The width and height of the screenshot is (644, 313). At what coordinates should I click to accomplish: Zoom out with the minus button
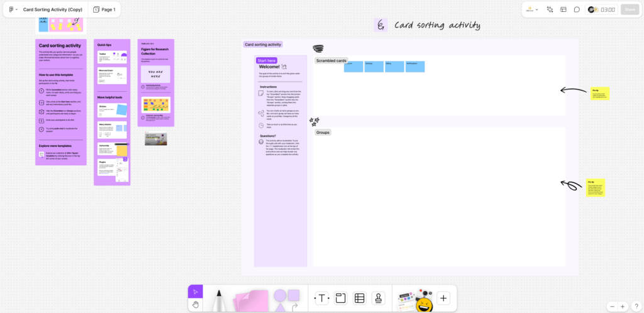click(613, 307)
